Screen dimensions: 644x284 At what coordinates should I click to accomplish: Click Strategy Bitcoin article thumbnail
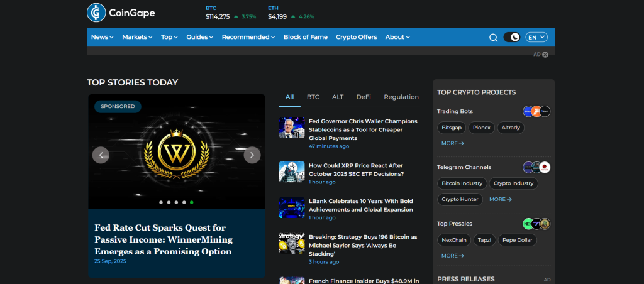(x=292, y=243)
